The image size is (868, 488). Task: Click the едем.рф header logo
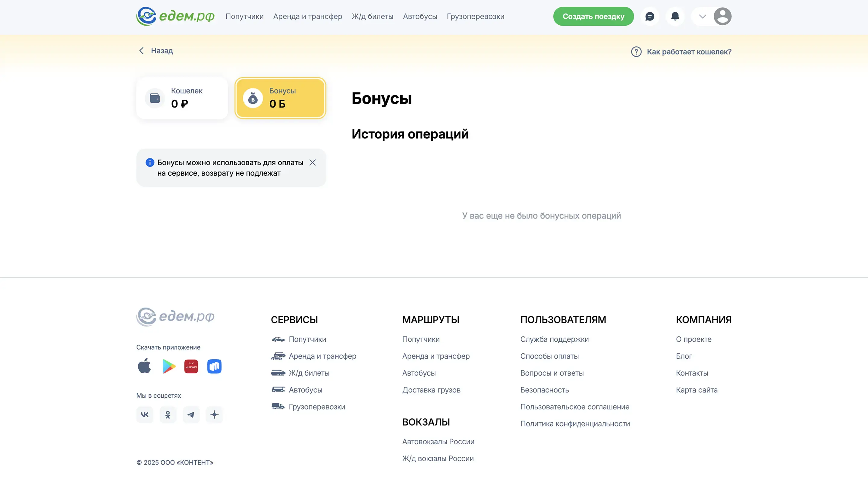coord(175,16)
